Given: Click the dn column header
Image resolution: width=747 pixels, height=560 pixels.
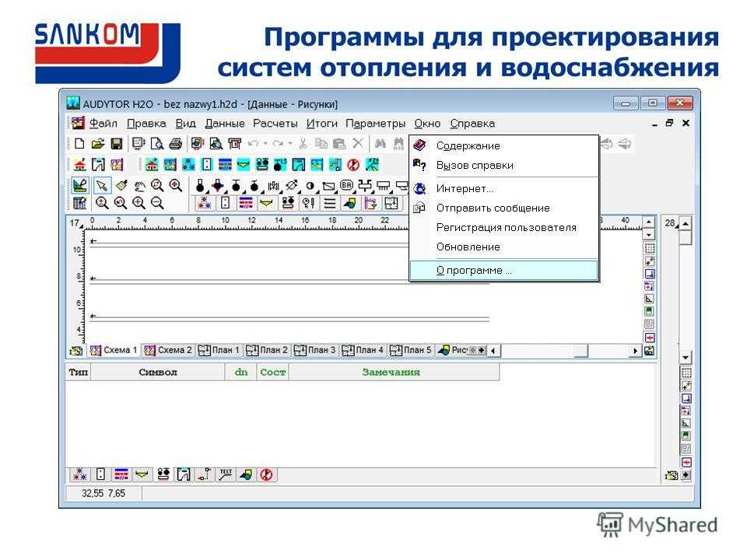Looking at the screenshot, I should (x=241, y=372).
